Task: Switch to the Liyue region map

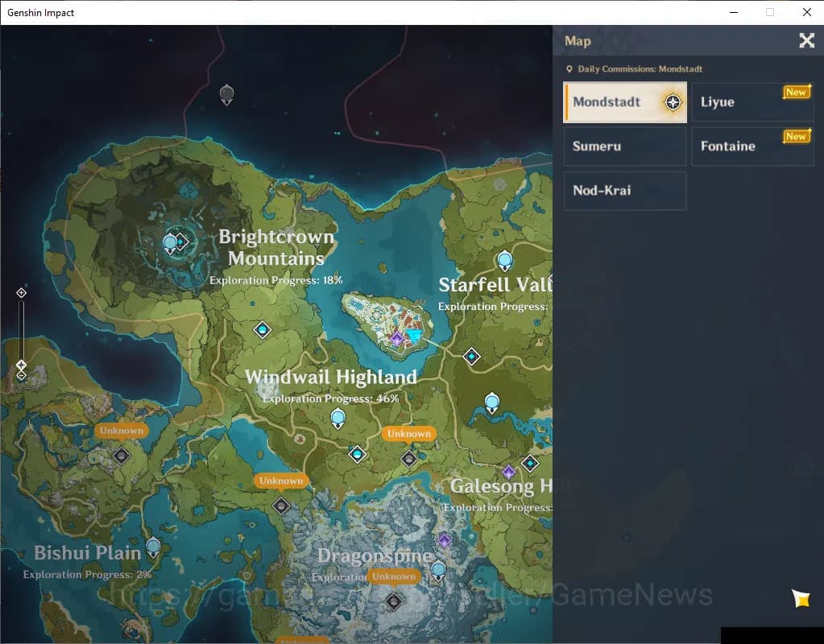Action: coord(752,102)
